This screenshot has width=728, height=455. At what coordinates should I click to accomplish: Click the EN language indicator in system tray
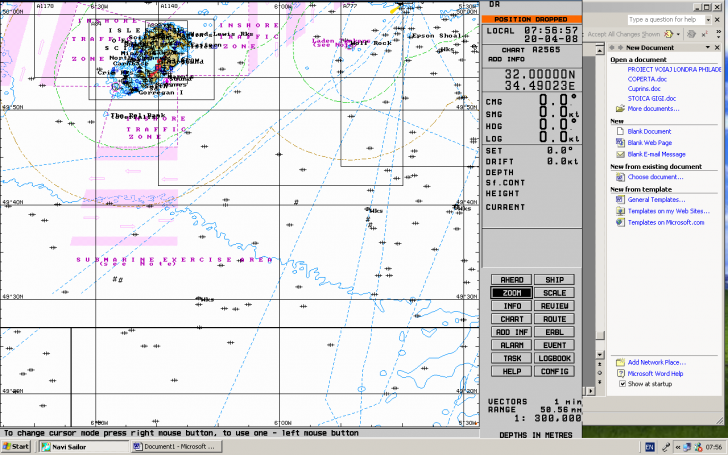click(648, 446)
